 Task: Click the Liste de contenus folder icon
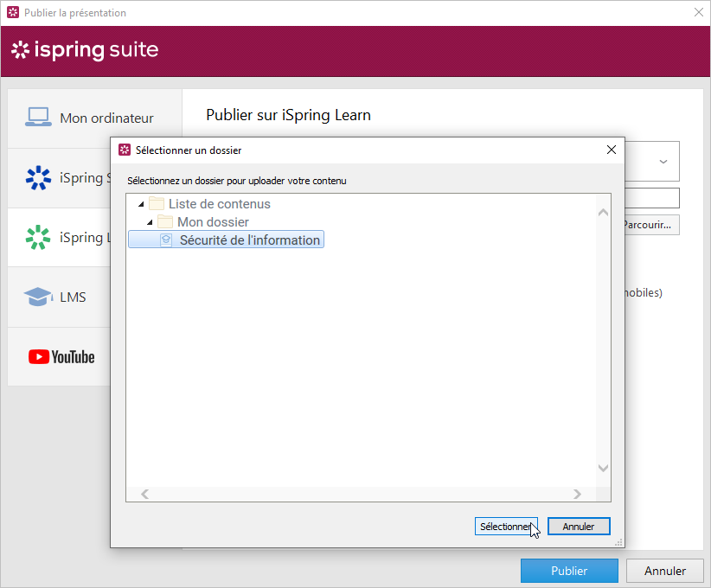(x=157, y=204)
